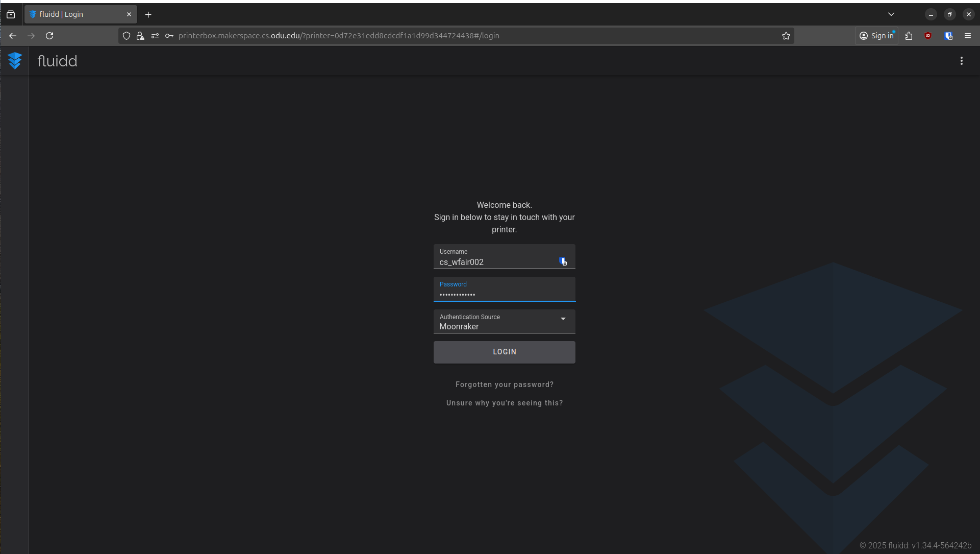Click the tracking protection shield icon
The width and height of the screenshot is (980, 554).
(127, 36)
